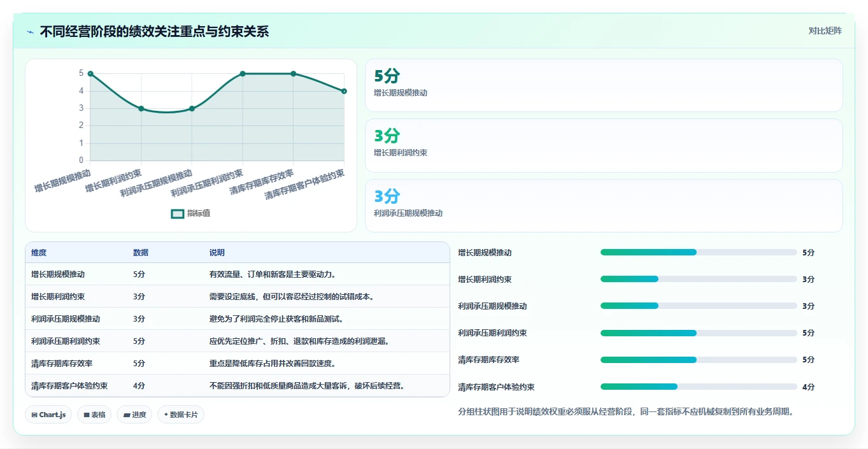
Task: Click the description starting 应优先定位推广
Action: point(299,341)
